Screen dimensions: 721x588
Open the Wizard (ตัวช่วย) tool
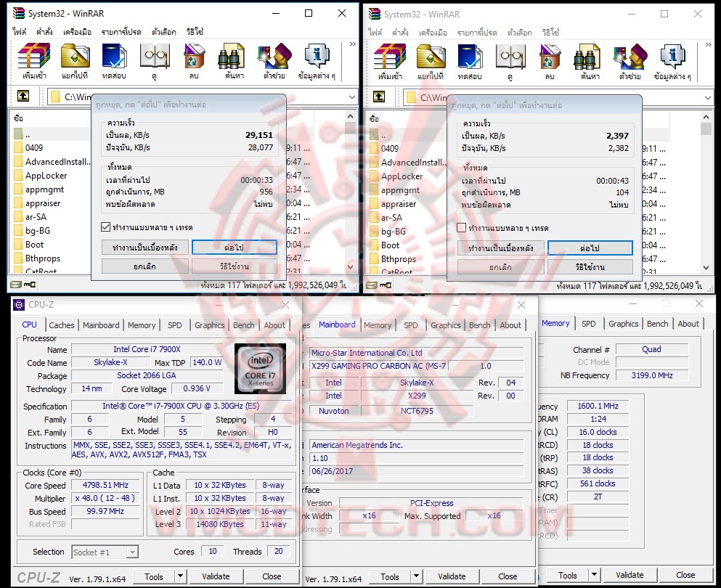pyautogui.click(x=274, y=58)
